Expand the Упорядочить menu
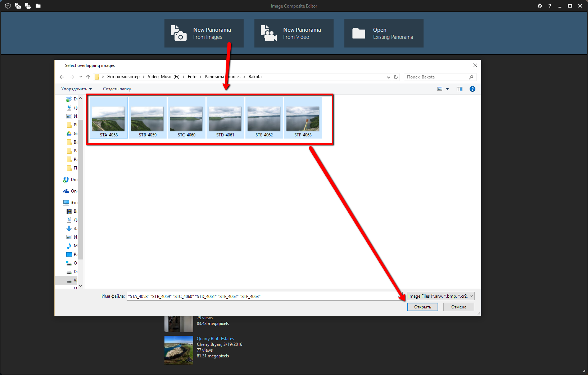Screen dimensions: 588x375 pyautogui.click(x=76, y=89)
